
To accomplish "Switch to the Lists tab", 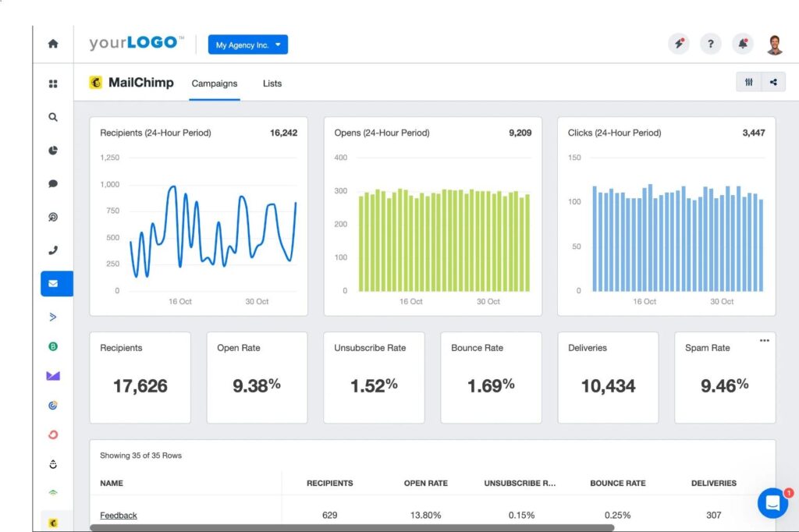I will tap(272, 83).
